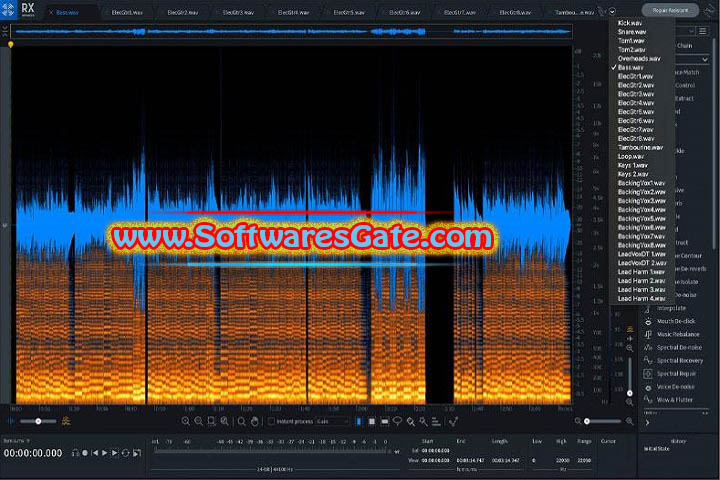Open the file tab overflow dropdown arrow

(612, 11)
